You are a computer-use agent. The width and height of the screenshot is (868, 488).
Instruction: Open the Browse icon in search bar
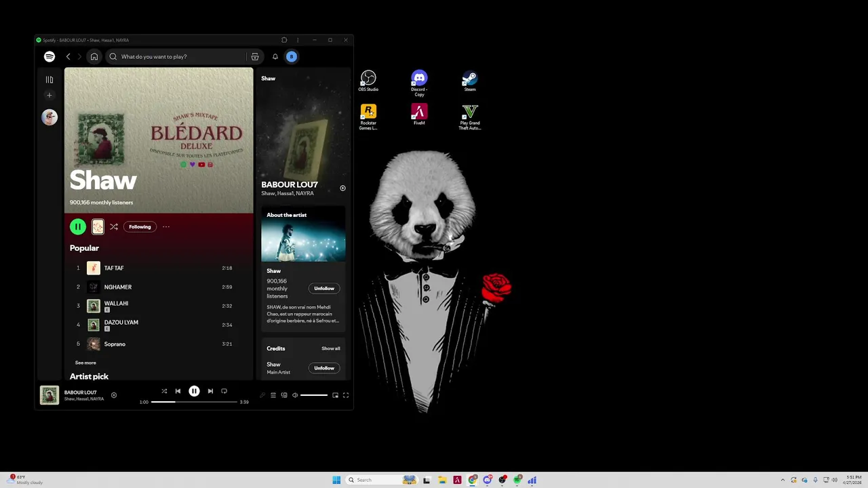tap(255, 57)
